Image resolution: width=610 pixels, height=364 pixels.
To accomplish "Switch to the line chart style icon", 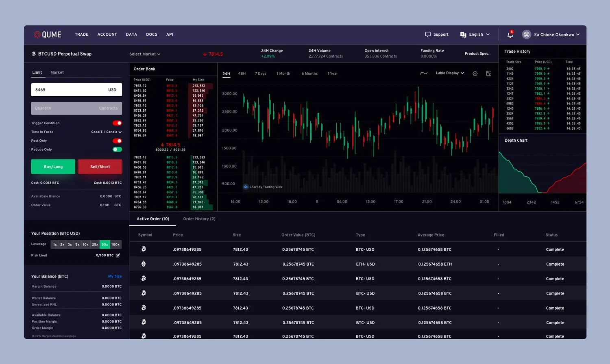I will (424, 74).
